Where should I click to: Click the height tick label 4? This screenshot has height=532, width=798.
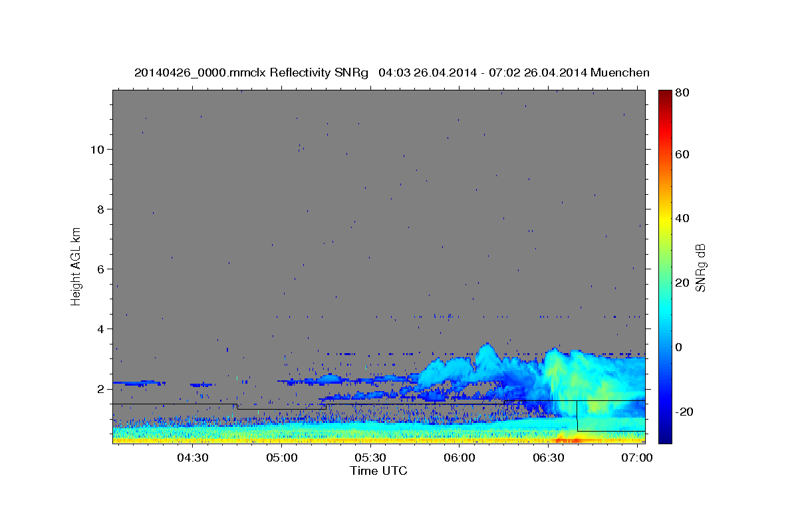(101, 329)
